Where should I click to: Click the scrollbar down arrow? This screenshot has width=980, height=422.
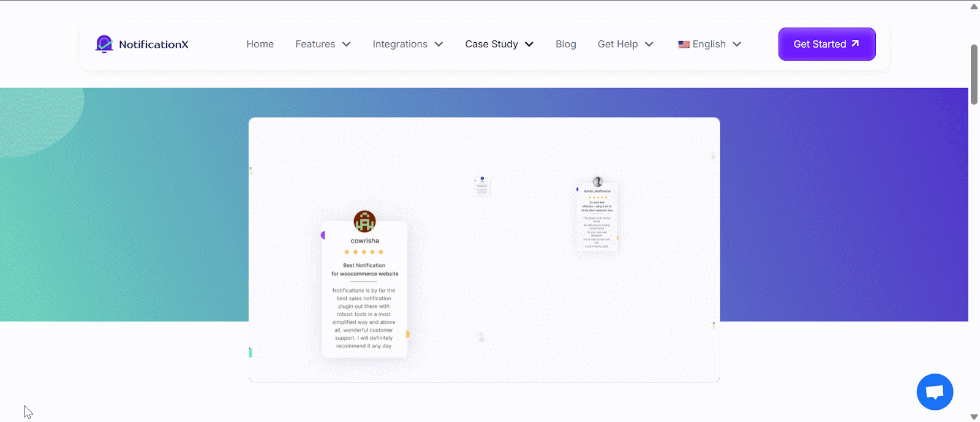(x=974, y=416)
